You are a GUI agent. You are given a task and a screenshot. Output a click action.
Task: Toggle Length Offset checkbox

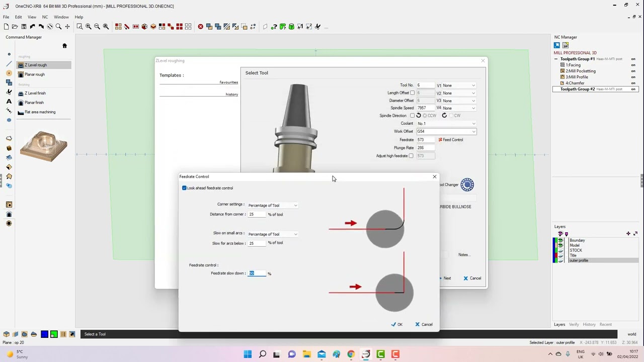[x=413, y=93]
